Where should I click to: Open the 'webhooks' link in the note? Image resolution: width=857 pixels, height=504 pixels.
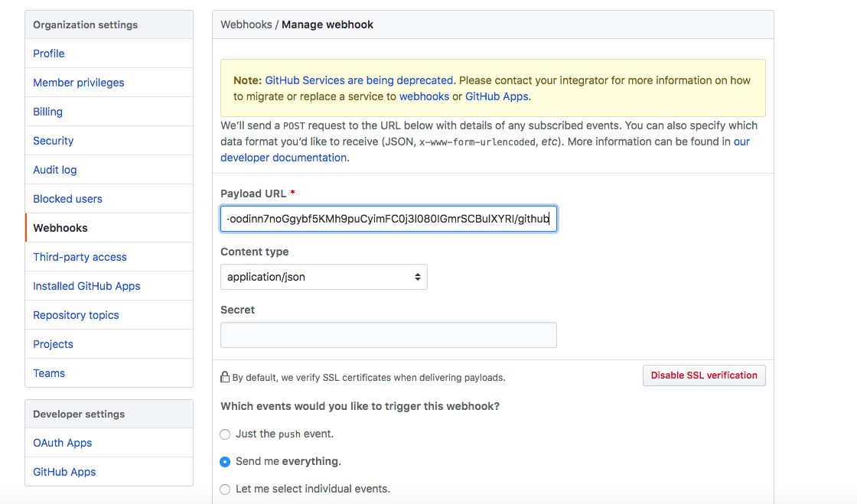(x=424, y=96)
